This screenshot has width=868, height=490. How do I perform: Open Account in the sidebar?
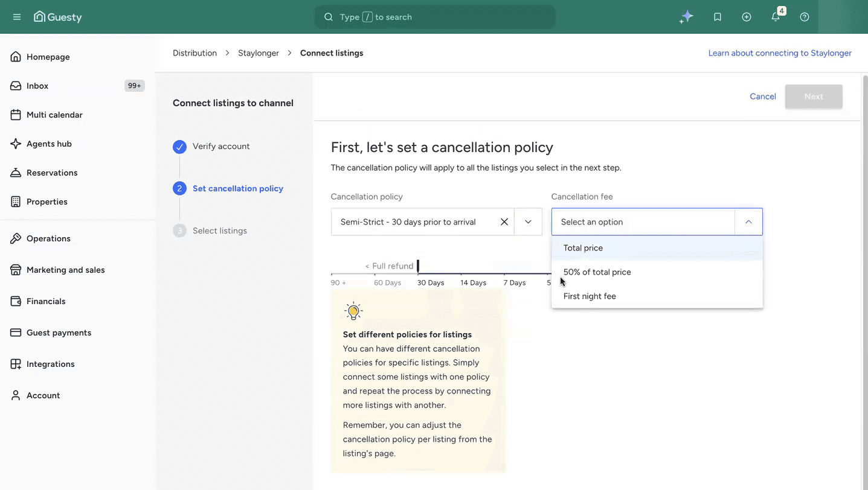(x=43, y=395)
